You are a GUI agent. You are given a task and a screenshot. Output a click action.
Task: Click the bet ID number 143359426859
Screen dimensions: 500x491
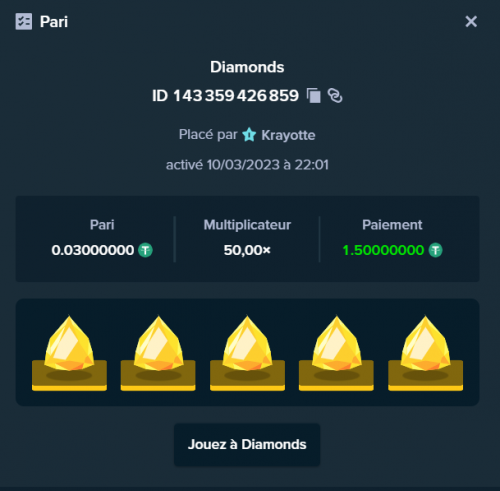pyautogui.click(x=236, y=96)
